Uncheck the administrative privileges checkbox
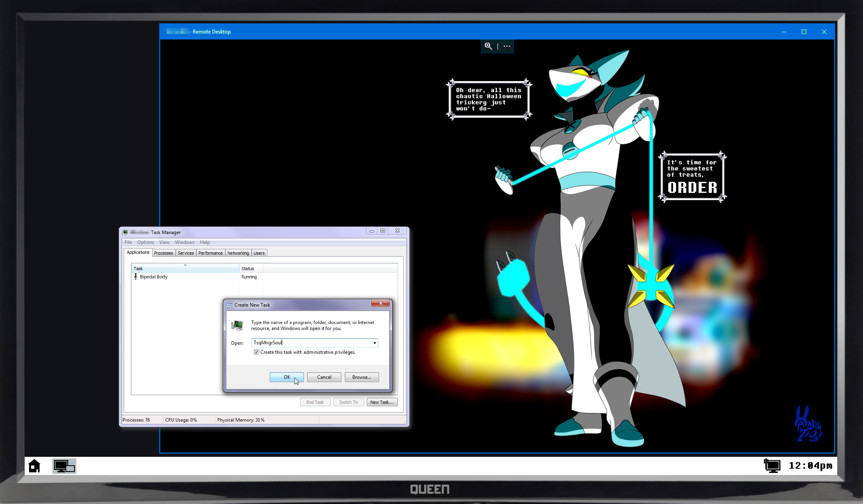The width and height of the screenshot is (863, 504). [x=256, y=352]
